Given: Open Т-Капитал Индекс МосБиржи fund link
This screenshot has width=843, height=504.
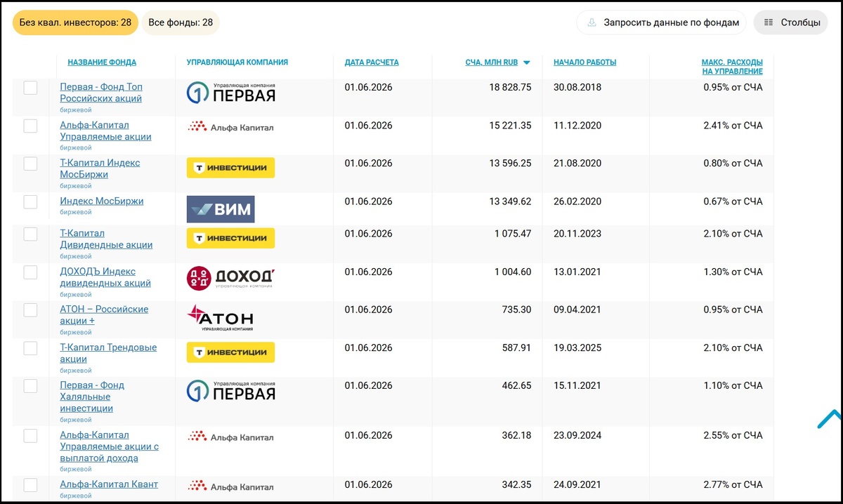Looking at the screenshot, I should pos(100,168).
